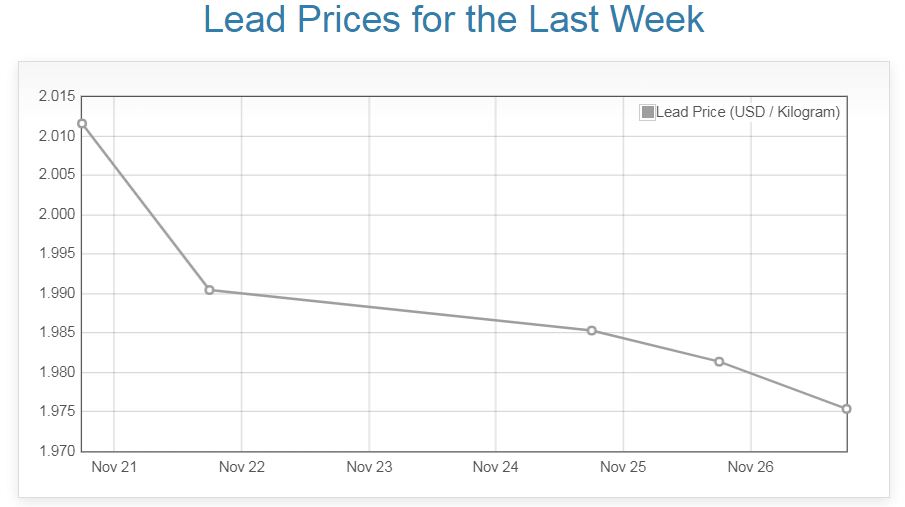Click the data point just above 1.980
The image size is (905, 507).
(719, 361)
